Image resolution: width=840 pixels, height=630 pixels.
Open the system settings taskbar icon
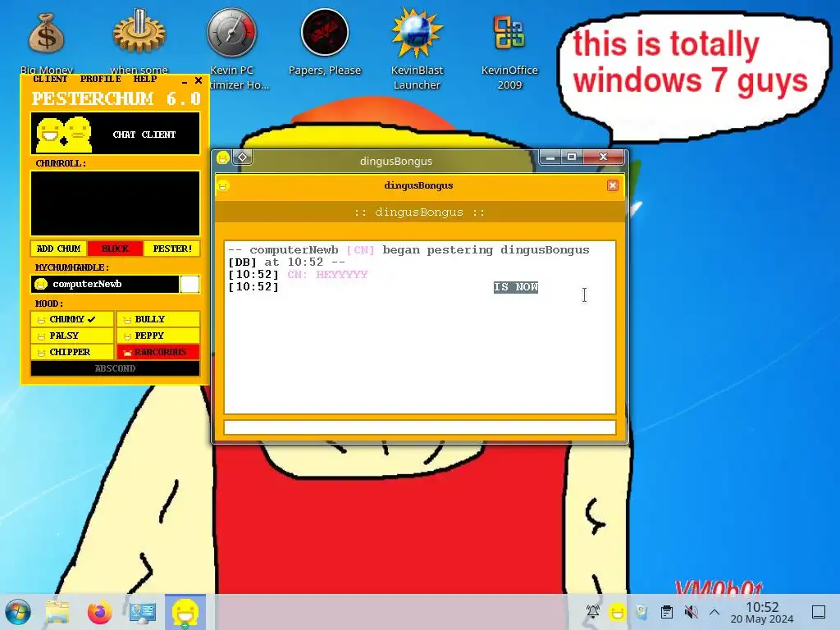coord(142,612)
